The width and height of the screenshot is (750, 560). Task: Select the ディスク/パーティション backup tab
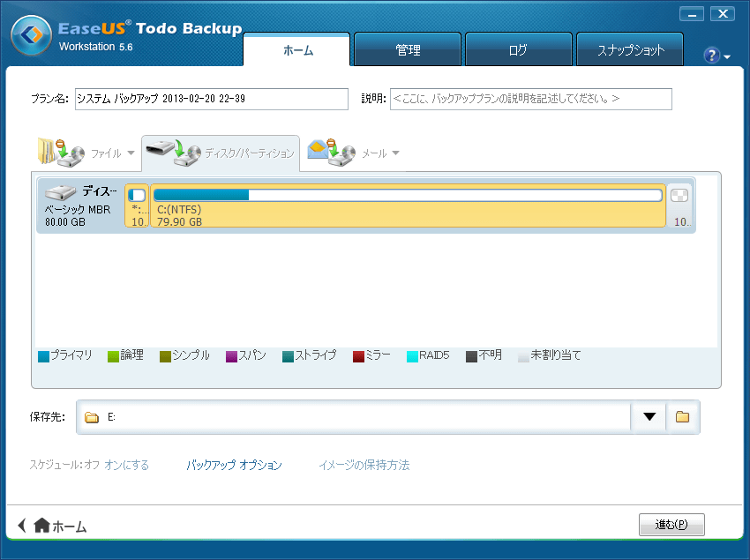221,153
